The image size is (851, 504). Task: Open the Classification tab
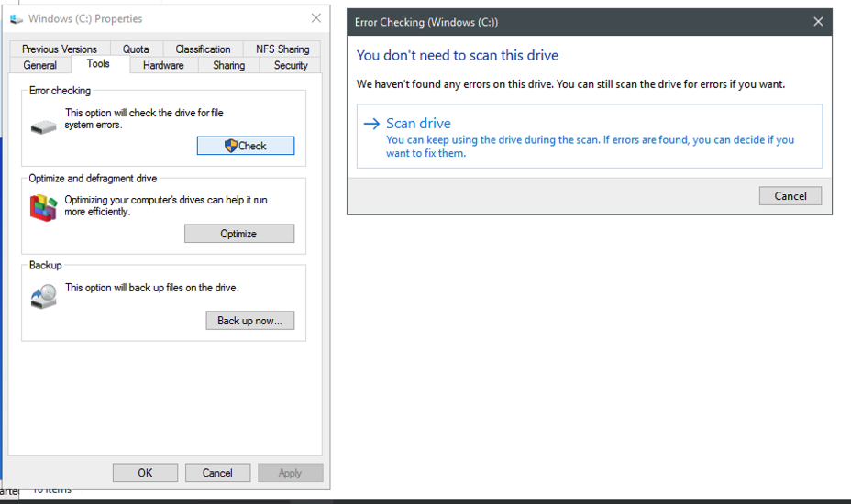click(x=203, y=49)
